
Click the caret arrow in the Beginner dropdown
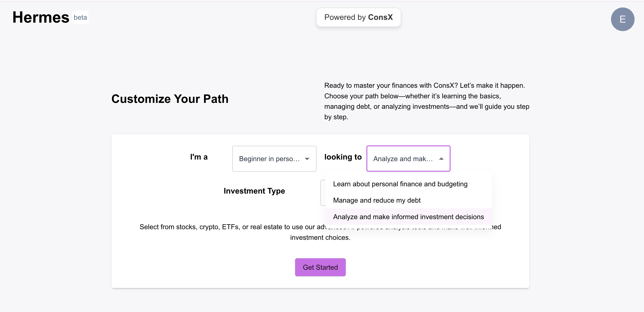click(307, 159)
